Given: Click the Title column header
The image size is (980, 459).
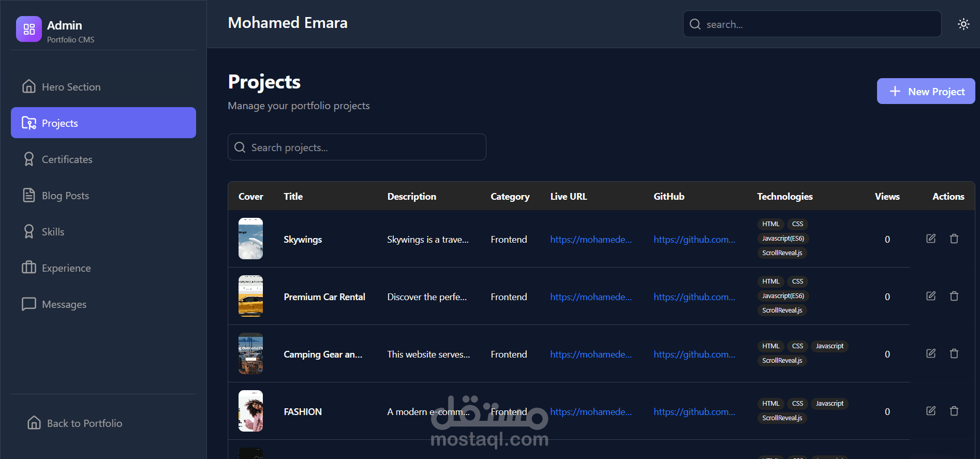Looking at the screenshot, I should click(293, 197).
